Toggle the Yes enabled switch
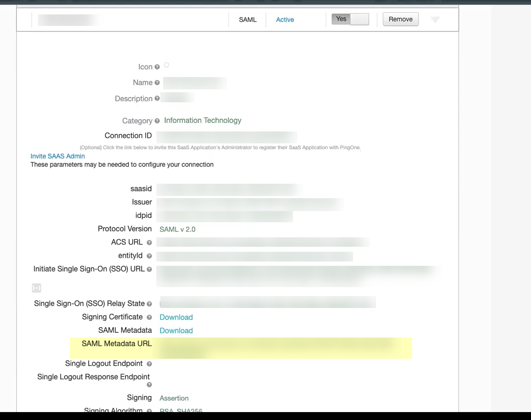The height and width of the screenshot is (420, 531). [x=350, y=19]
